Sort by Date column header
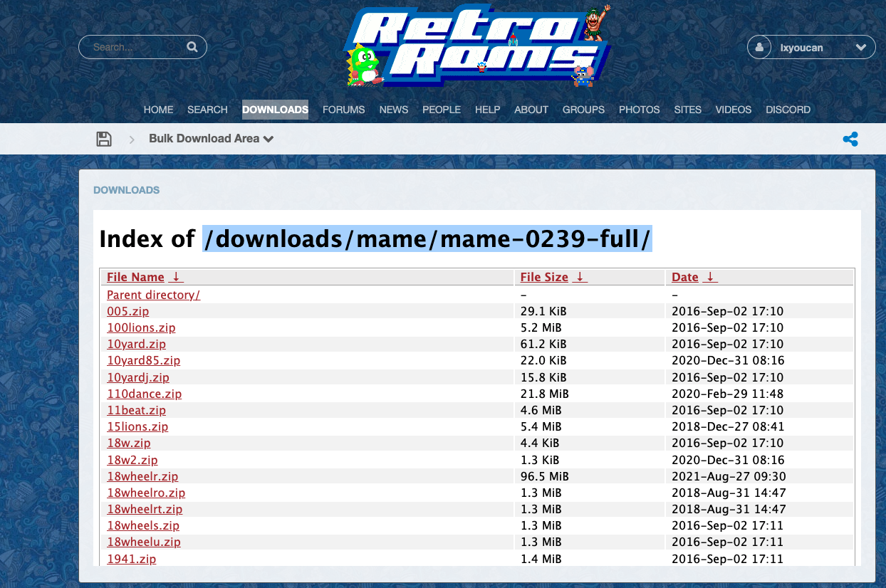 tap(685, 277)
